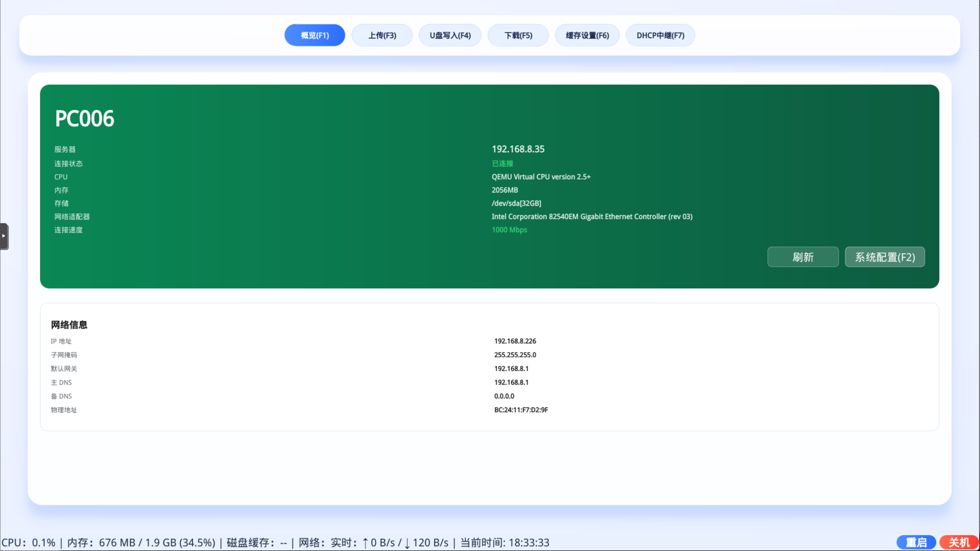Image resolution: width=980 pixels, height=551 pixels.
Task: Click the 刷新 refresh button
Action: (803, 257)
